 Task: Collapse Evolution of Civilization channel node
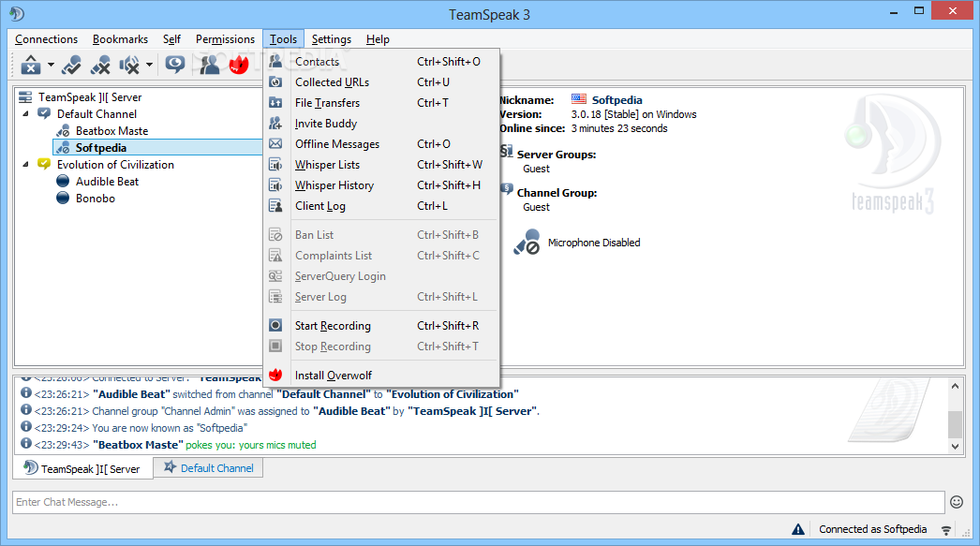[x=25, y=164]
